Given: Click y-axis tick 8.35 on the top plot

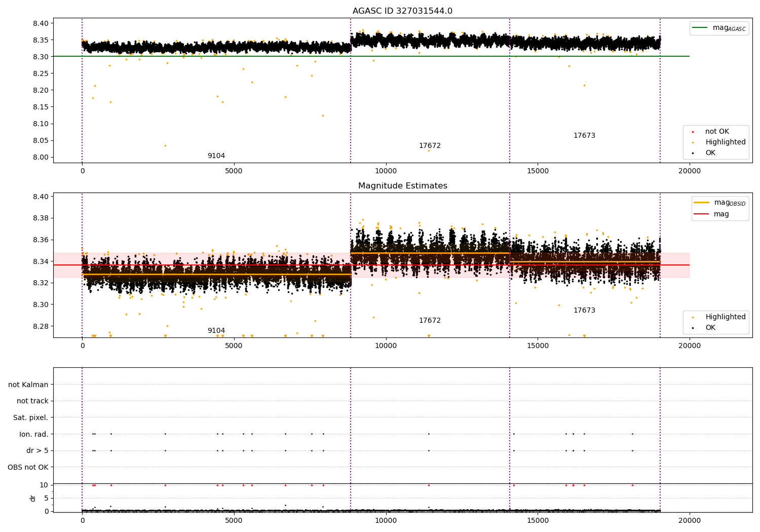Looking at the screenshot, I should point(41,40).
